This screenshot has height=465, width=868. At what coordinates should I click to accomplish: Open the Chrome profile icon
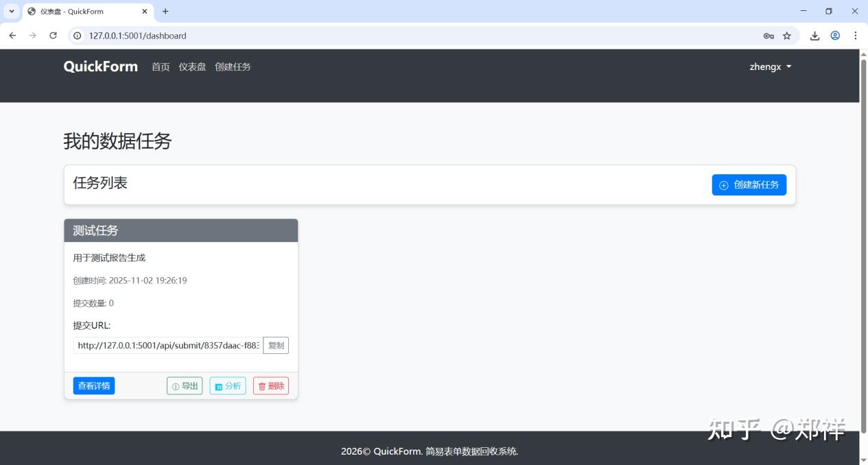pyautogui.click(x=835, y=36)
